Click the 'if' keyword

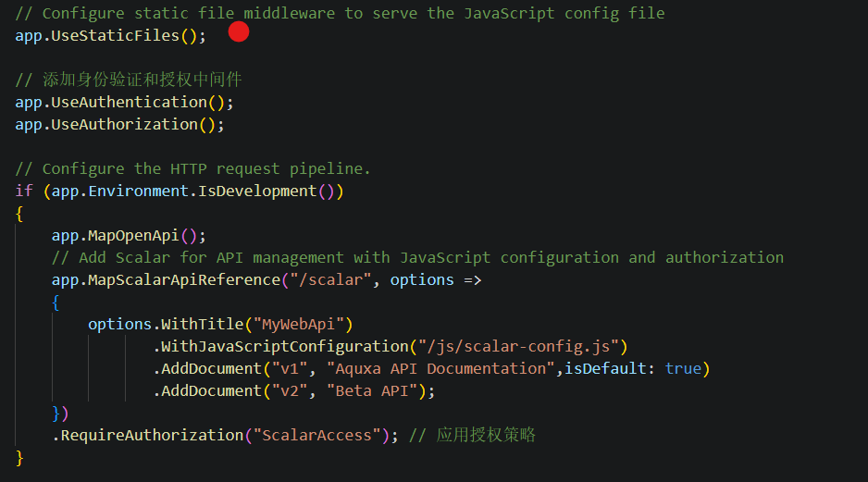[x=24, y=191]
